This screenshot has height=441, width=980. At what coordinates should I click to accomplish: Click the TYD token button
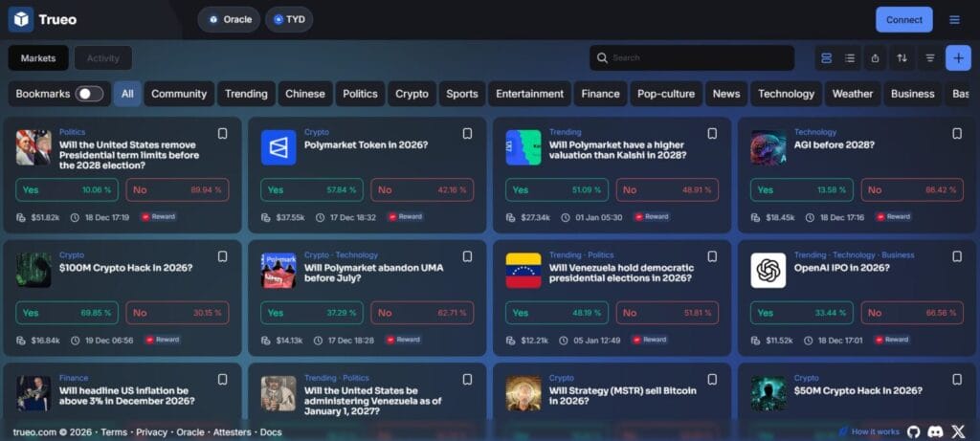click(289, 19)
